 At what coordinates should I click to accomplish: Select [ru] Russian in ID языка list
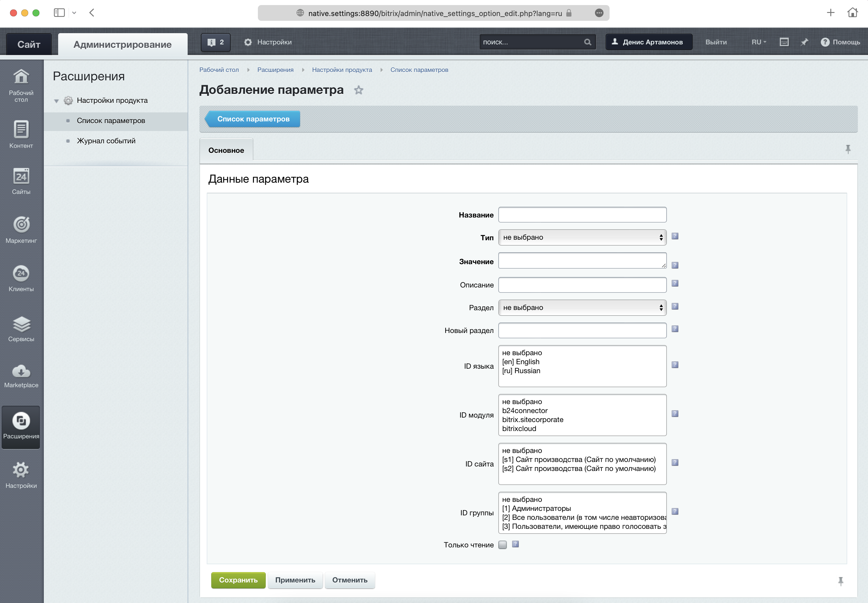pos(521,371)
